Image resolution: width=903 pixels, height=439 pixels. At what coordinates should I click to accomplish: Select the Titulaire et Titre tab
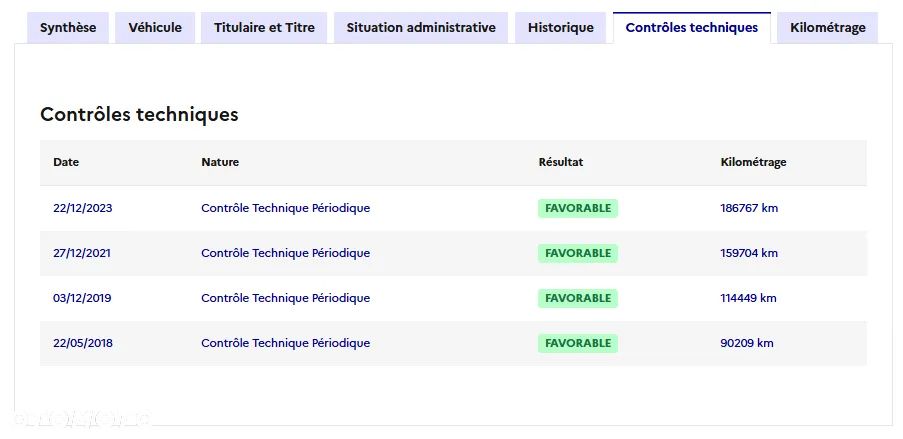[264, 28]
